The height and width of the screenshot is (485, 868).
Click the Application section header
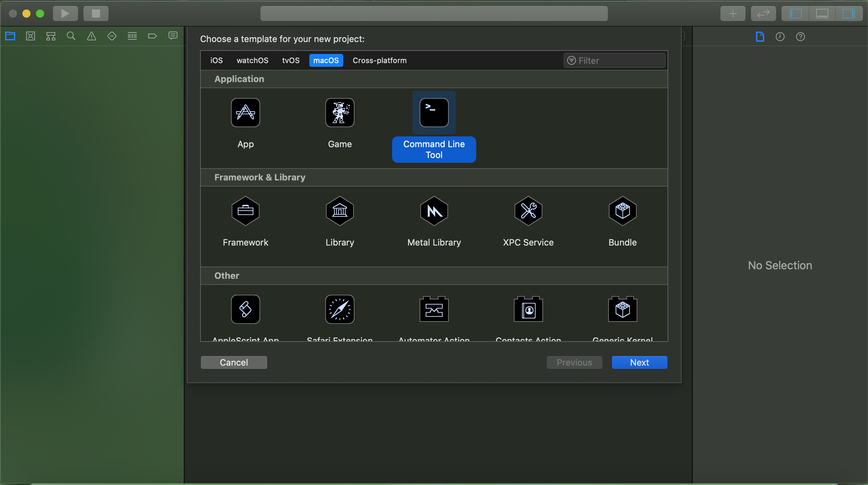(x=434, y=79)
